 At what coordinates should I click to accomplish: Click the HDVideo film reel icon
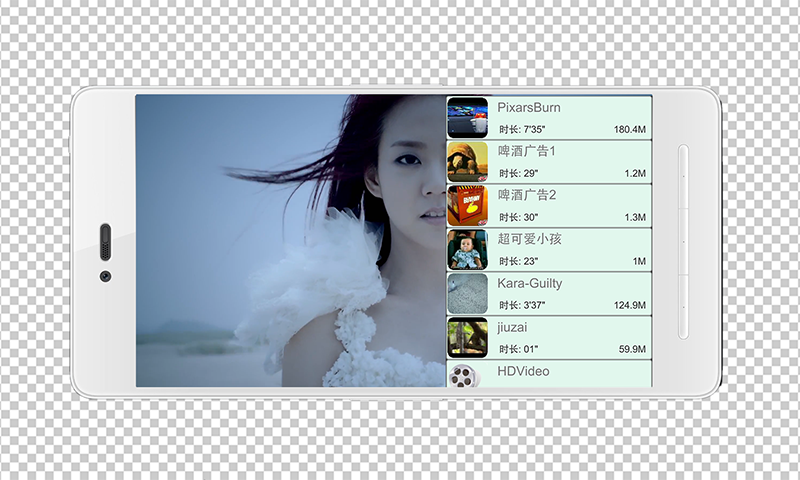pyautogui.click(x=464, y=375)
